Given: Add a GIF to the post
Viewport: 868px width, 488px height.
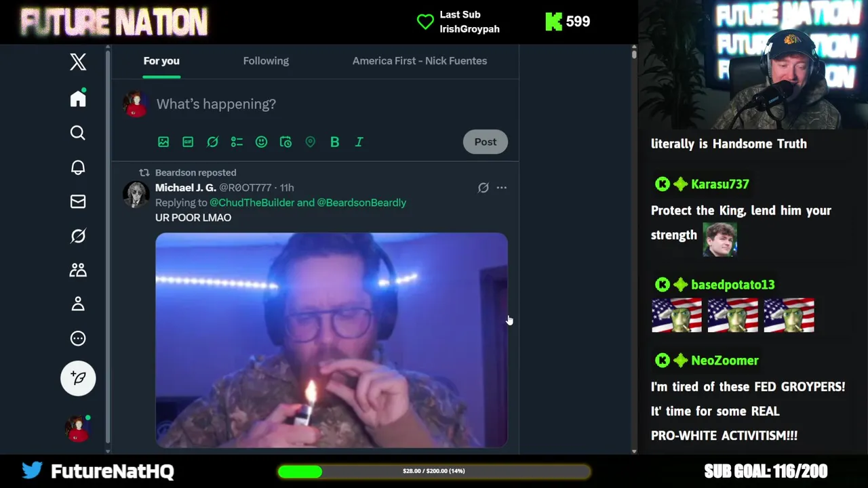Looking at the screenshot, I should click(x=188, y=142).
